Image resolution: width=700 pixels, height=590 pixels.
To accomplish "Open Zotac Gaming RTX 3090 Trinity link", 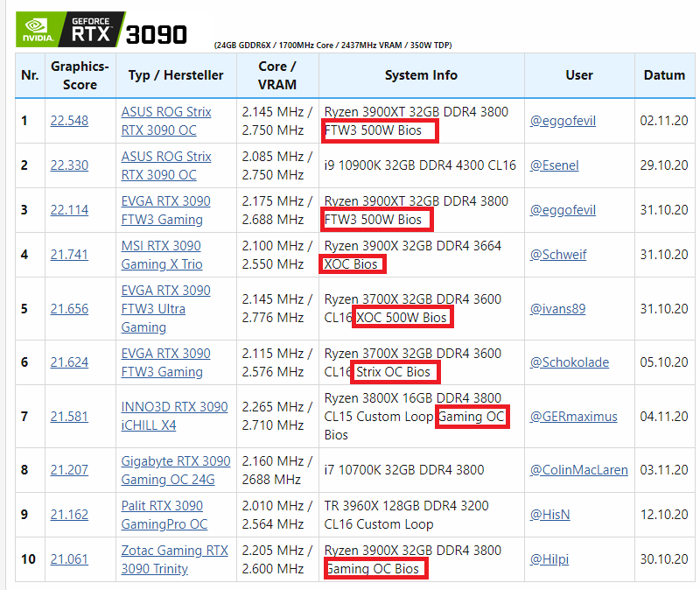I will click(x=174, y=559).
